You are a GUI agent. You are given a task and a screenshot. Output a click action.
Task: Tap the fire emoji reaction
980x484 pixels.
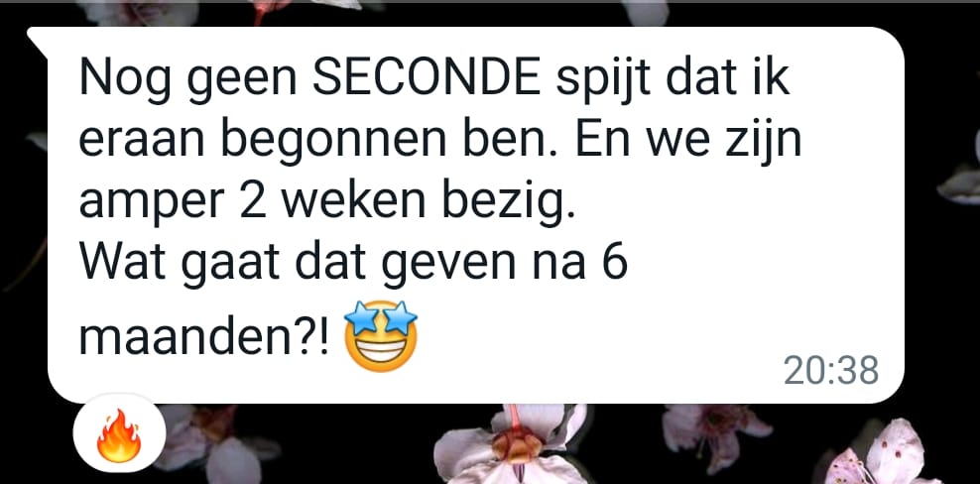119,435
